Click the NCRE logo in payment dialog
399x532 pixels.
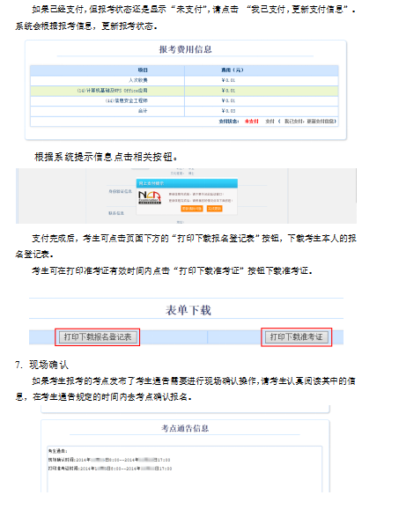tap(149, 197)
